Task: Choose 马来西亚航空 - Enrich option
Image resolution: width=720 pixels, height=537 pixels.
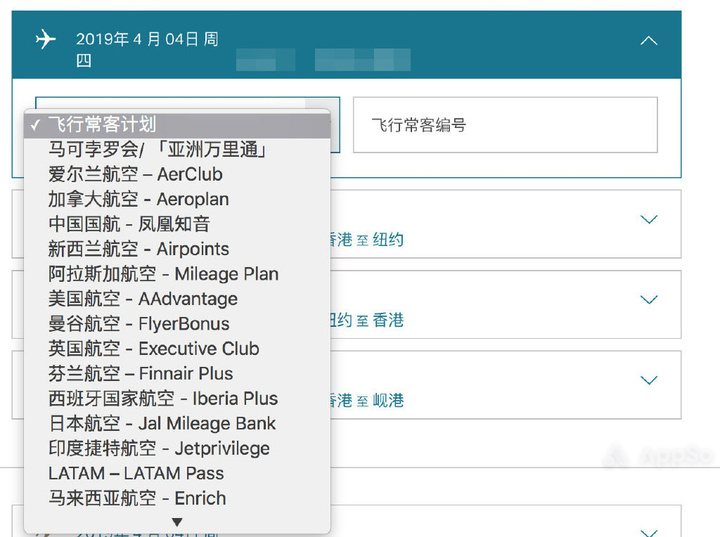Action: [177, 498]
